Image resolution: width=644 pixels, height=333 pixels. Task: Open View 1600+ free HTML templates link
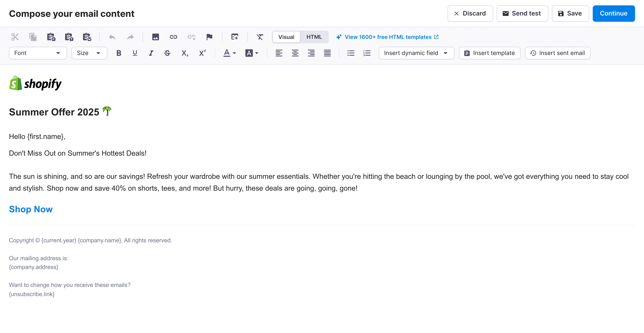pos(387,37)
